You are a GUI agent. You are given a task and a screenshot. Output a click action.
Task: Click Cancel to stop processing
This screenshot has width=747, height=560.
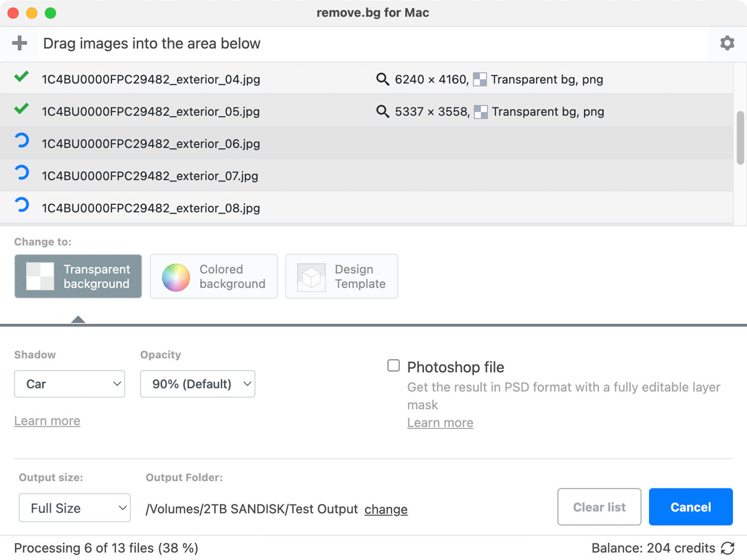690,507
